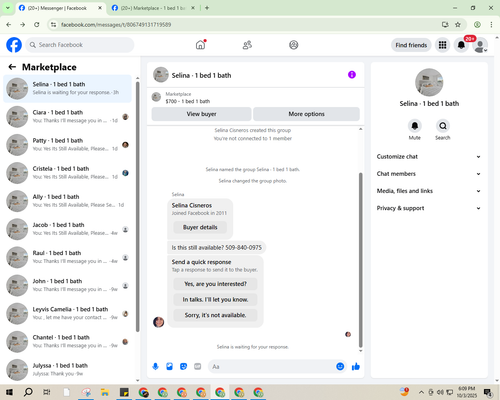
Task: Open the Chrome profile icon
Action: (x=477, y=25)
